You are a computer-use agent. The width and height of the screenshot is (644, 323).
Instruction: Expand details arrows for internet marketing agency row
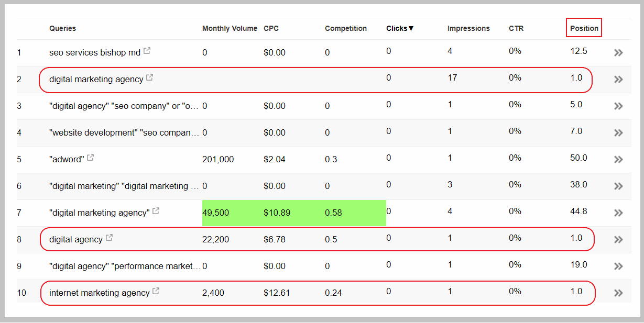coord(618,293)
